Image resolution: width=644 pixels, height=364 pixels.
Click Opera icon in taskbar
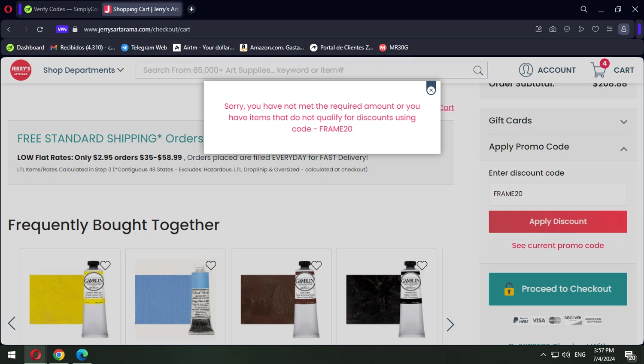point(36,355)
